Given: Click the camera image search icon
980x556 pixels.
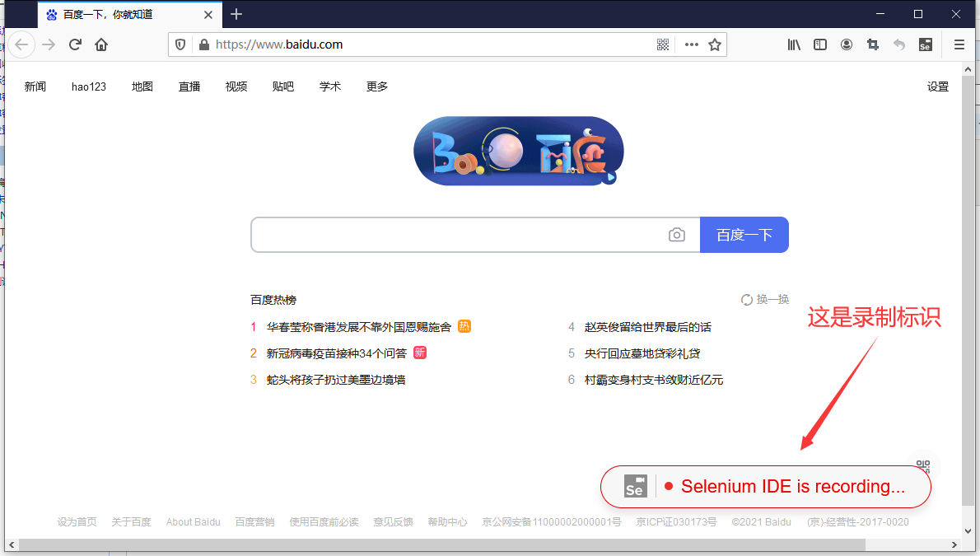Looking at the screenshot, I should tap(677, 235).
